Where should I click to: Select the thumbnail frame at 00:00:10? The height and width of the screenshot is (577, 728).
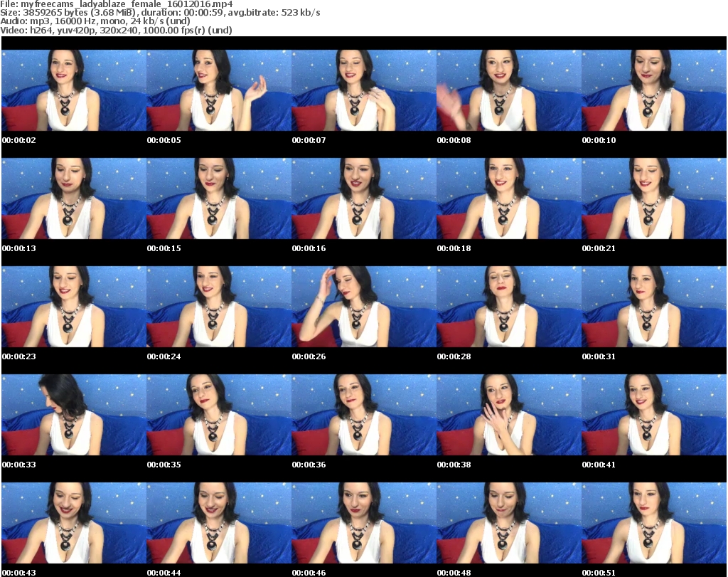(654, 90)
